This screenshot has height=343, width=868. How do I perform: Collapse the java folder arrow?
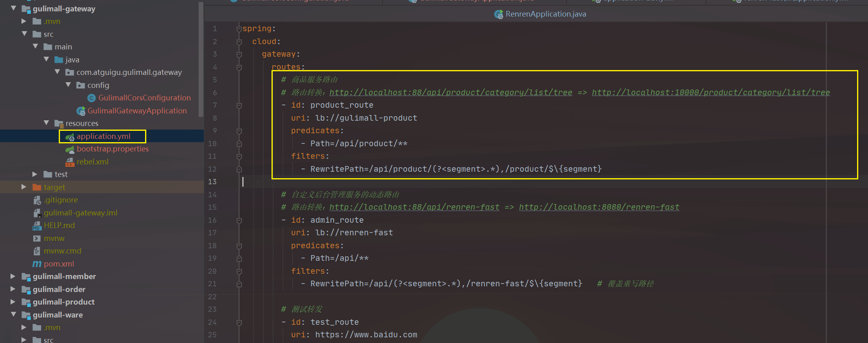46,60
